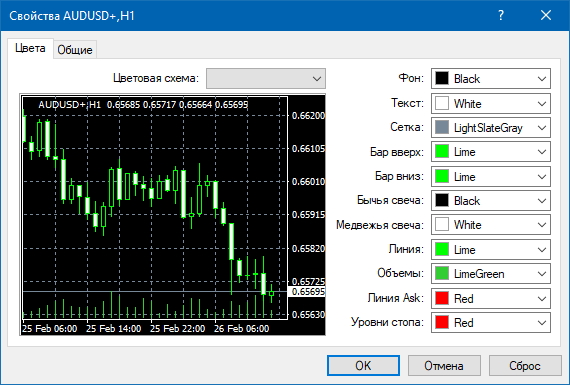Open the Бар вверх Lime dropdown
The width and height of the screenshot is (570, 385).
[491, 152]
